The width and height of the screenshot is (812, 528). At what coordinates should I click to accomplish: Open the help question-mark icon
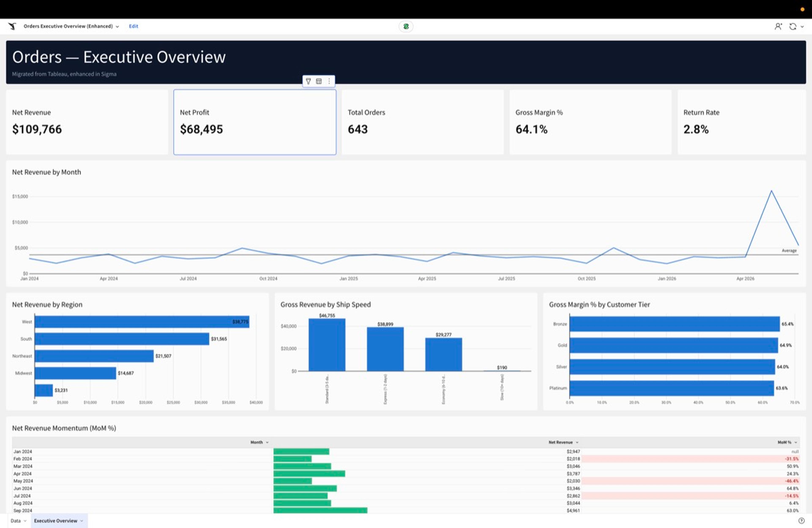pyautogui.click(x=801, y=521)
